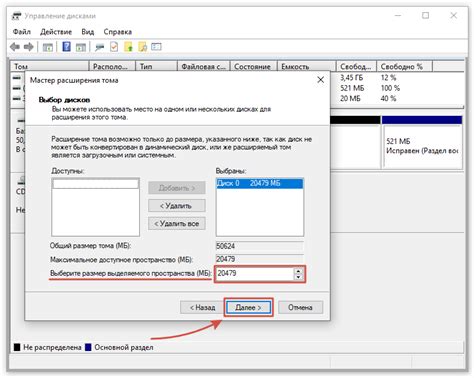Screen dimensions: 474x378
Task: Click the Назад button
Action: (x=202, y=307)
